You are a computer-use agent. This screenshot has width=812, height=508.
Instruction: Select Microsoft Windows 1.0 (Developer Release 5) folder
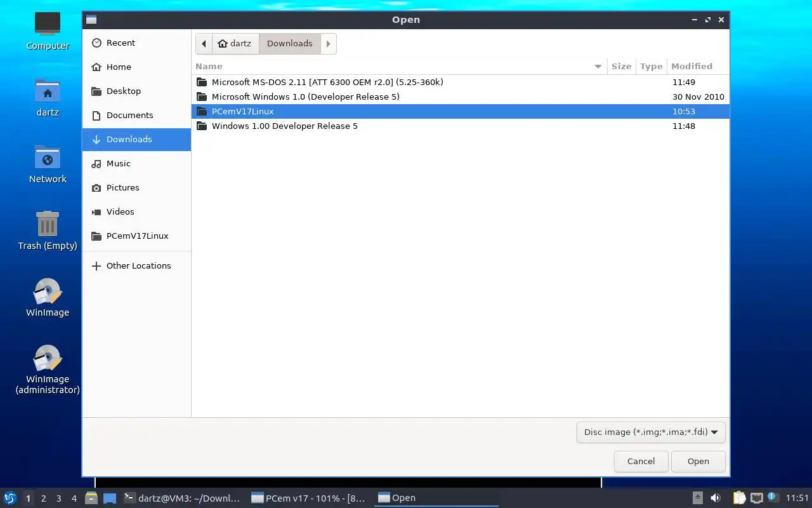click(x=461, y=97)
